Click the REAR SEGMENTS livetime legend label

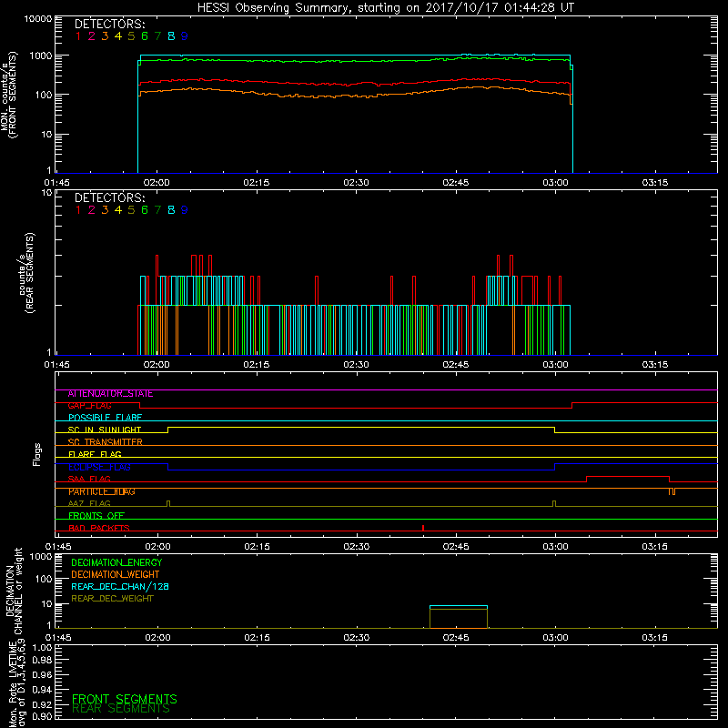121,709
